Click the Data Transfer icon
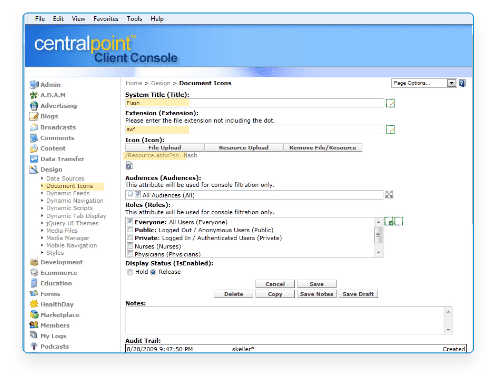This screenshot has height=386, width=497. coord(34,159)
